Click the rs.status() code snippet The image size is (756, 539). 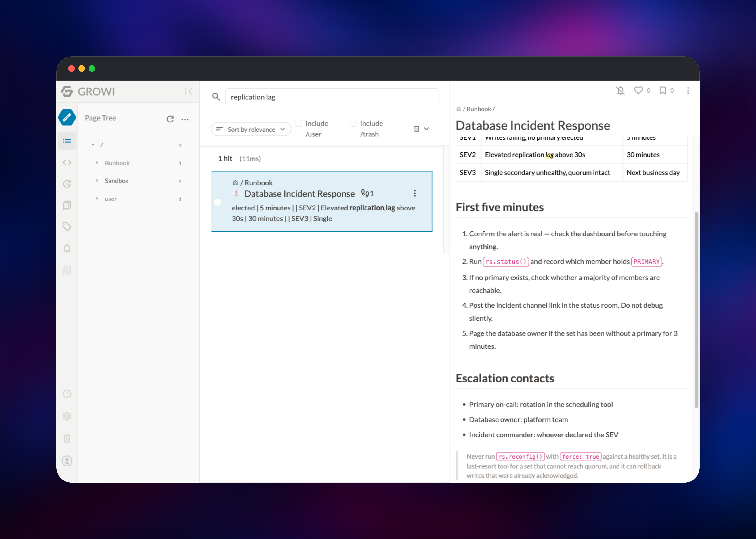506,262
